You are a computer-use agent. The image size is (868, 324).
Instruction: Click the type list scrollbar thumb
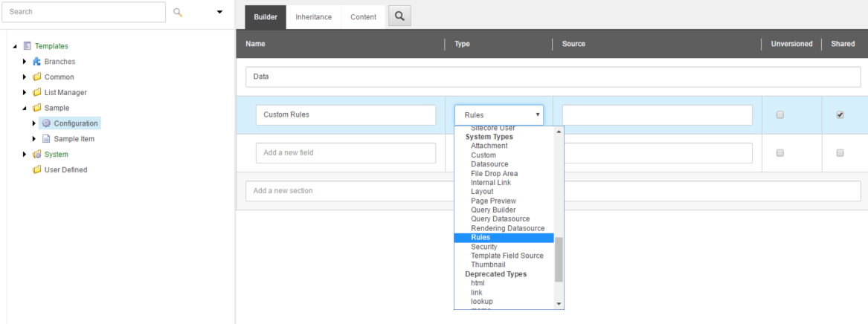point(559,259)
